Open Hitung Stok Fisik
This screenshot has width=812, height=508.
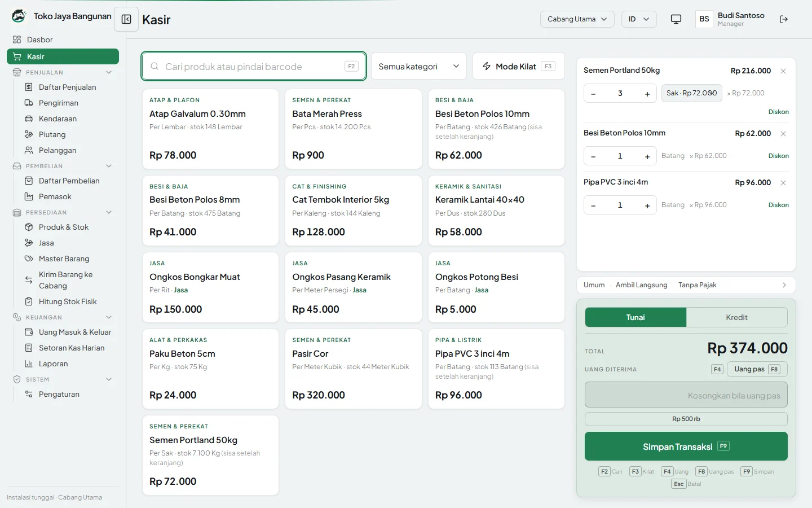tap(68, 301)
